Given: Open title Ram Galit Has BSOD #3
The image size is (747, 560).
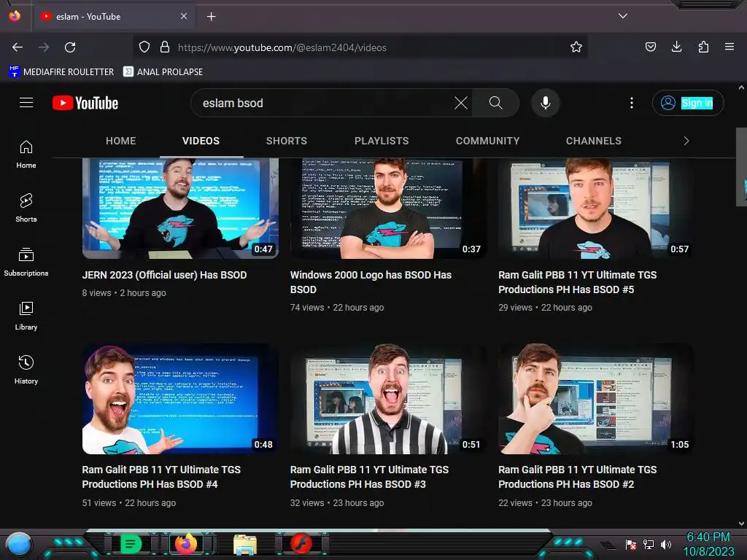Looking at the screenshot, I should click(x=369, y=477).
